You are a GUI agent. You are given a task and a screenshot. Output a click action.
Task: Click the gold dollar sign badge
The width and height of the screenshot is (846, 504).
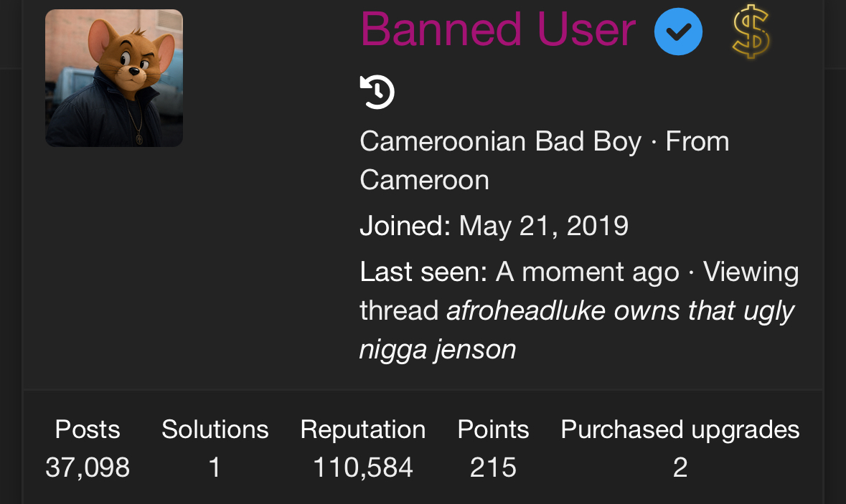click(751, 32)
